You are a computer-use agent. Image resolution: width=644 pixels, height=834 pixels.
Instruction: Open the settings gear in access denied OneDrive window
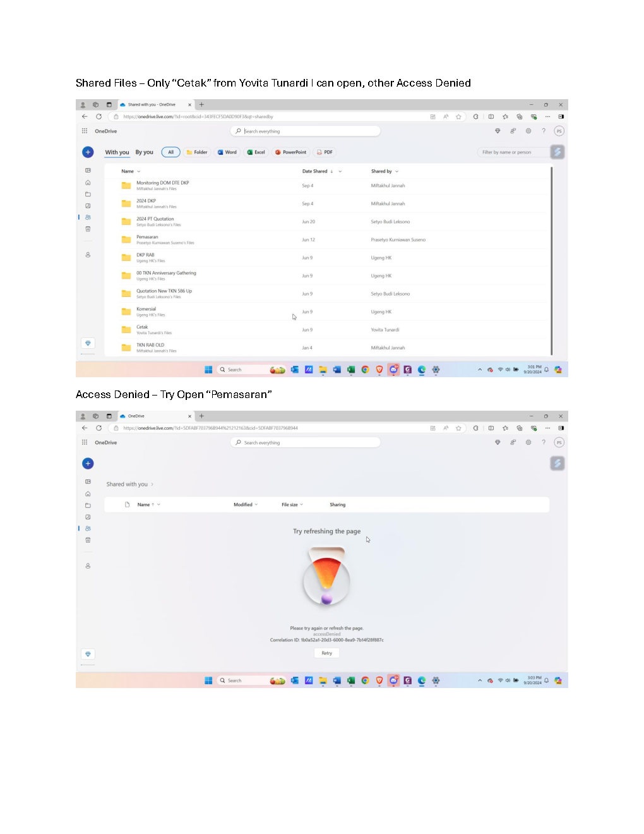pyautogui.click(x=528, y=442)
